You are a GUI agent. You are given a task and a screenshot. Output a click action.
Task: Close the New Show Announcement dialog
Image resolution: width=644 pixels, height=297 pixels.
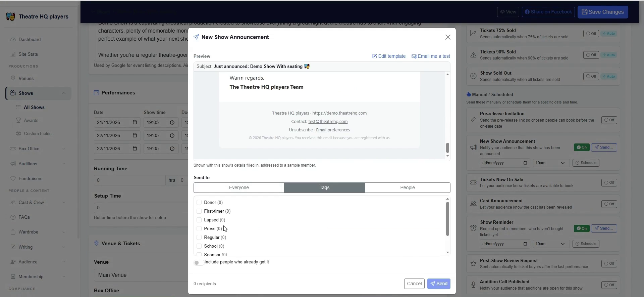click(448, 37)
